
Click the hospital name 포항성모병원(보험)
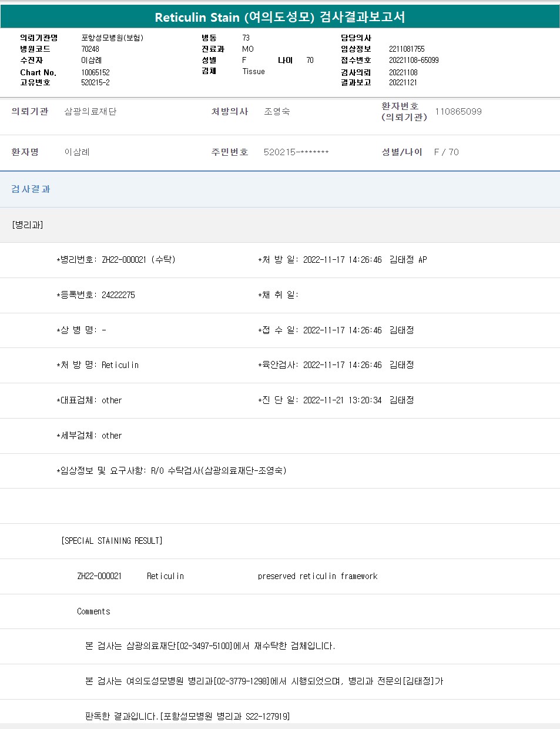112,38
